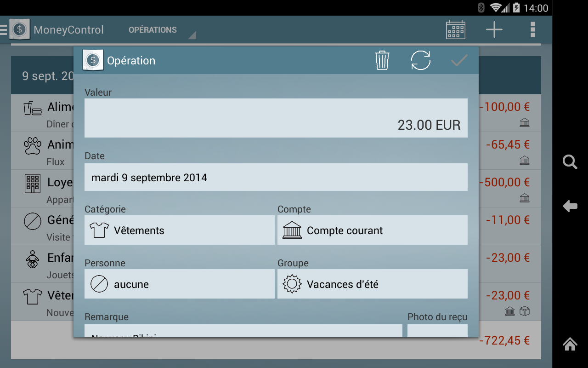Open the navigation drawer hamburger menu
The height and width of the screenshot is (368, 588).
point(4,29)
